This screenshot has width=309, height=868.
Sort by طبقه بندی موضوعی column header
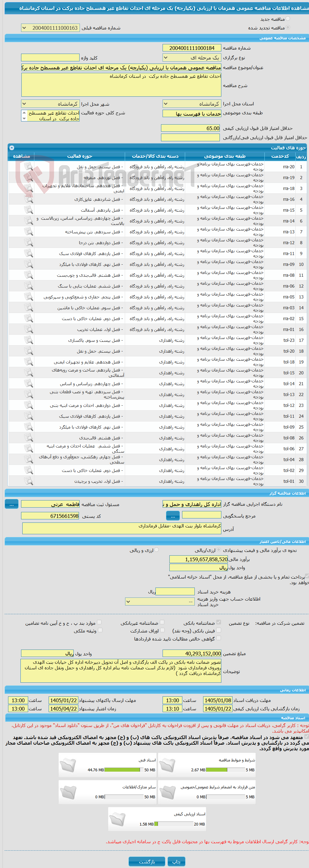click(225, 156)
